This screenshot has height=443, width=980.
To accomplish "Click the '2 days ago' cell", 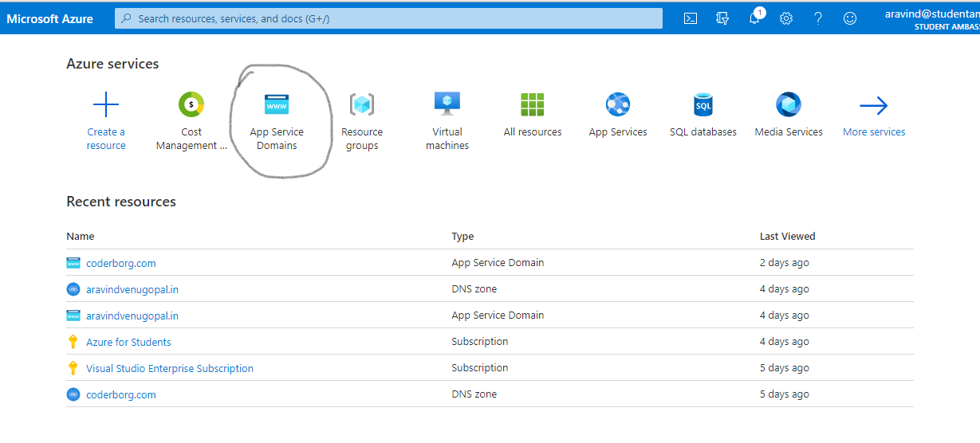I will coord(785,263).
